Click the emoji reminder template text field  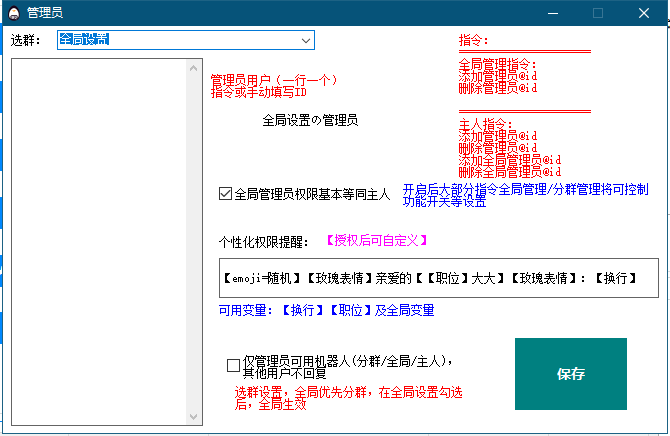[x=430, y=278]
